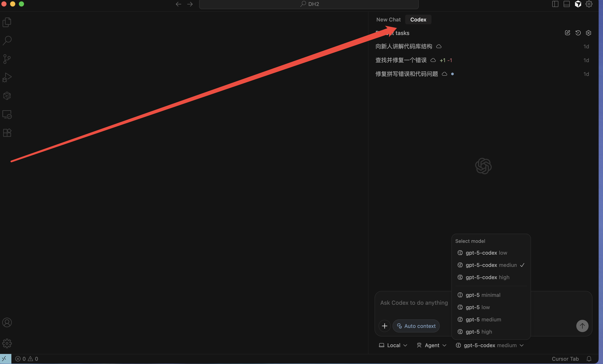Viewport: 603px width, 364px height.
Task: Open Run and Debug panel
Action: [x=7, y=77]
